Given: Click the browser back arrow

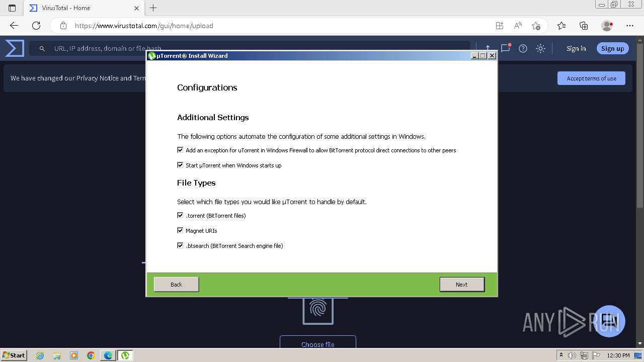Looking at the screenshot, I should tap(14, 26).
